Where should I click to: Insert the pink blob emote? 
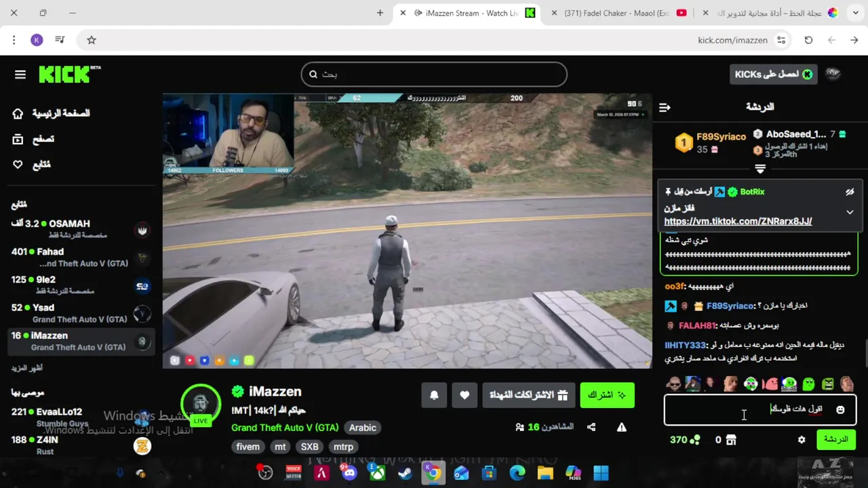coord(770,384)
